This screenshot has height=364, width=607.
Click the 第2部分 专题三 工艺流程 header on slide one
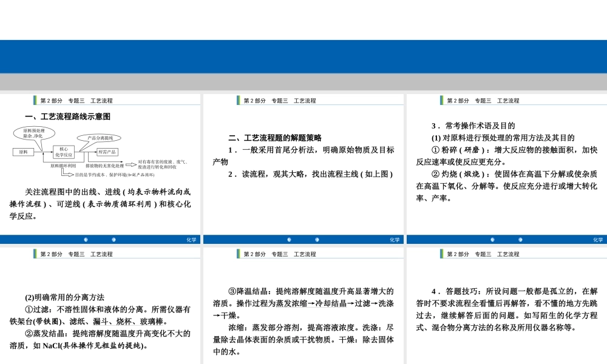(77, 100)
